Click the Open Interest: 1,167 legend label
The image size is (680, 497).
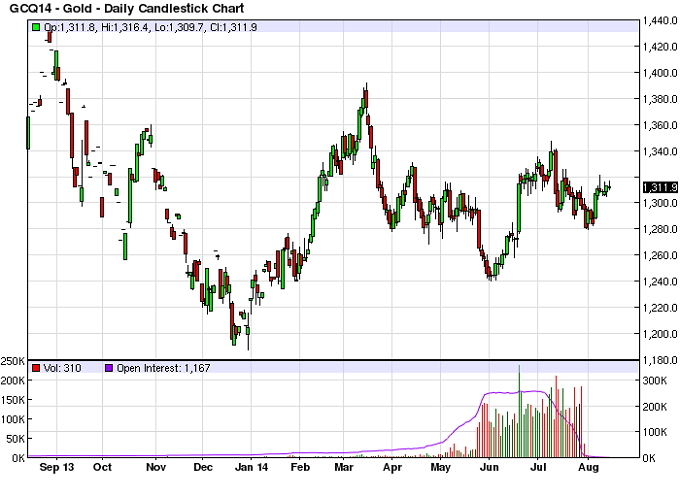pyautogui.click(x=163, y=368)
